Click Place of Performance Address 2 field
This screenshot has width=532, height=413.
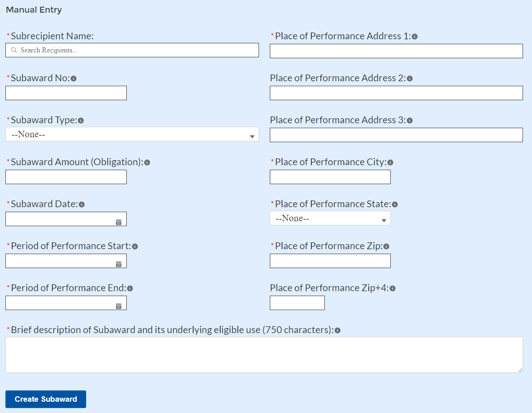click(396, 93)
